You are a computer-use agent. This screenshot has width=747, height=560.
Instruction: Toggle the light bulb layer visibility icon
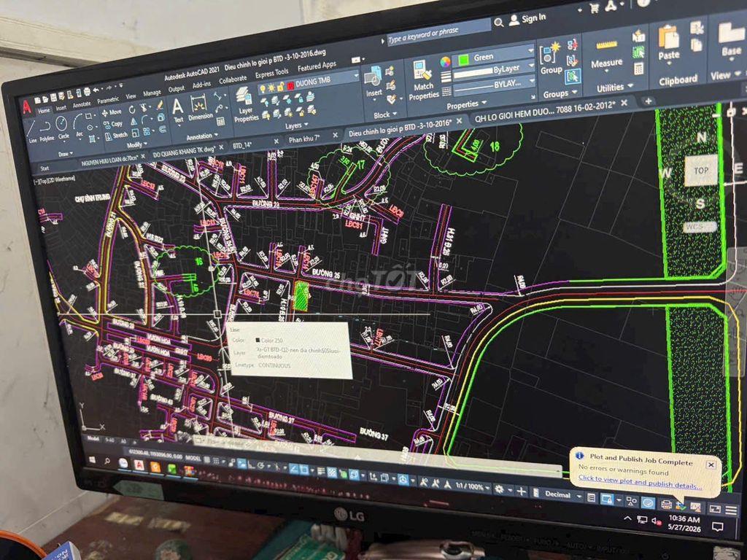click(263, 89)
